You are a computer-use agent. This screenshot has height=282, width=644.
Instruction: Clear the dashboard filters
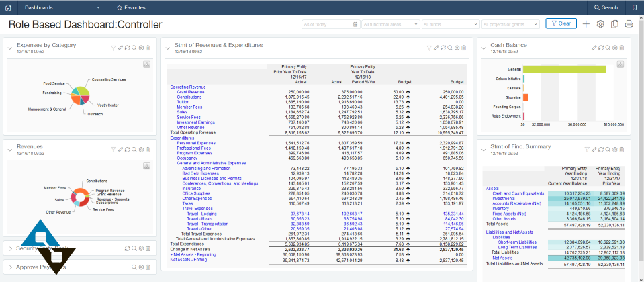pos(561,23)
